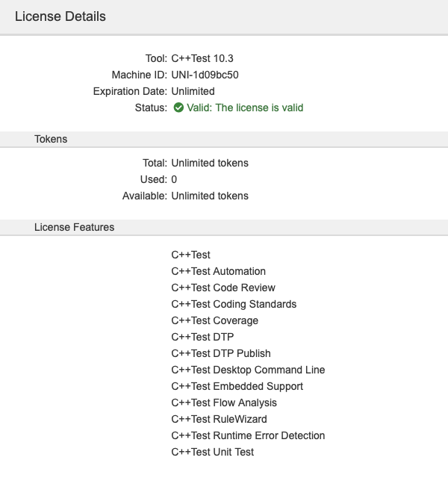448x478 pixels.
Task: Click the Tokens section header
Action: coord(51,139)
